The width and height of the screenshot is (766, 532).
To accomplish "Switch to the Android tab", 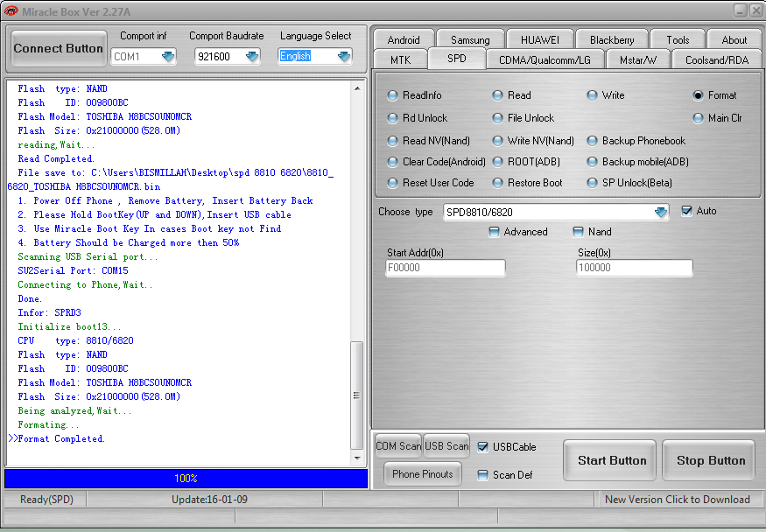I will [404, 39].
